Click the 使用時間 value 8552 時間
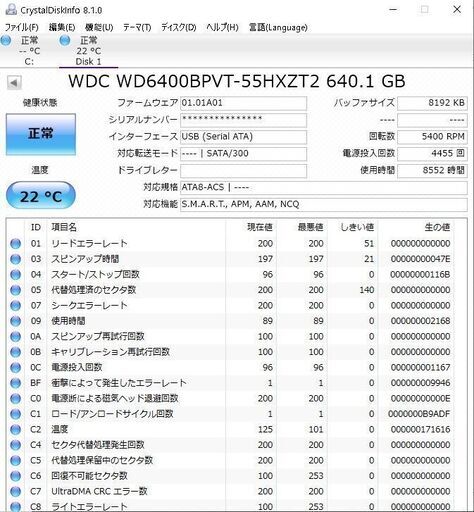Screen dimensions: 474x512 point(432,171)
